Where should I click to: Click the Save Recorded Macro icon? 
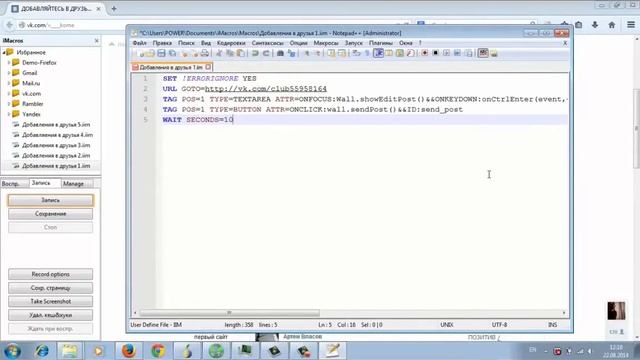tap(469, 53)
